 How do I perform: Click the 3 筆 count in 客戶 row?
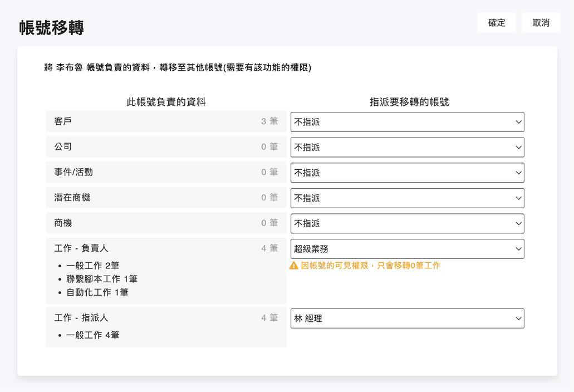point(269,121)
